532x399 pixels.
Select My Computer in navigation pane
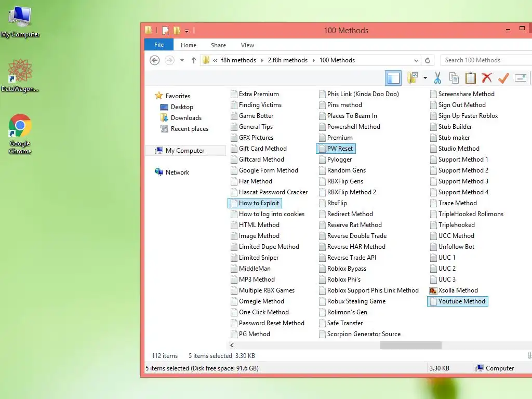[185, 150]
